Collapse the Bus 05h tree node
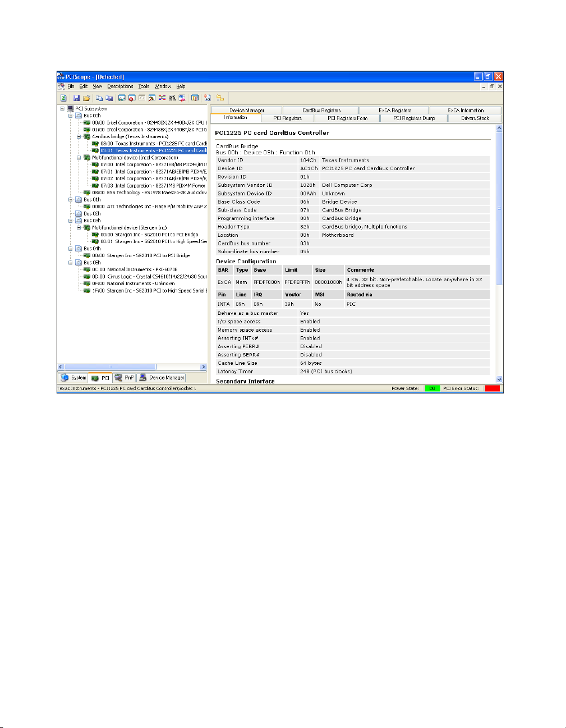The width and height of the screenshot is (566, 728). point(71,263)
